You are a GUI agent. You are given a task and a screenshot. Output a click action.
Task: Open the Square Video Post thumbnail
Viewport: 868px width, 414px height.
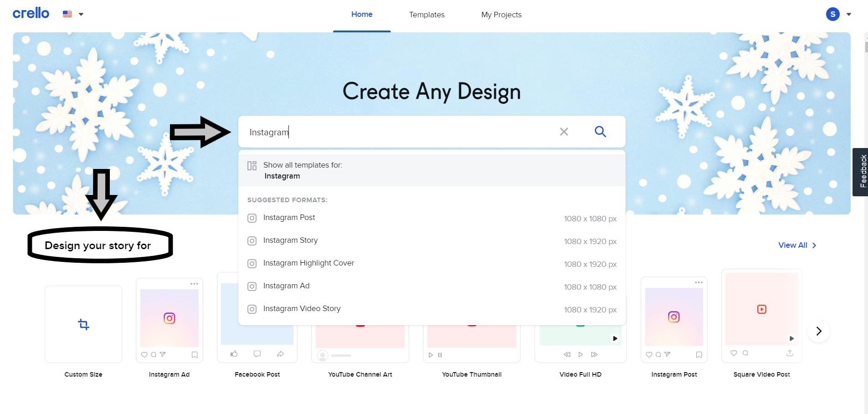(762, 316)
